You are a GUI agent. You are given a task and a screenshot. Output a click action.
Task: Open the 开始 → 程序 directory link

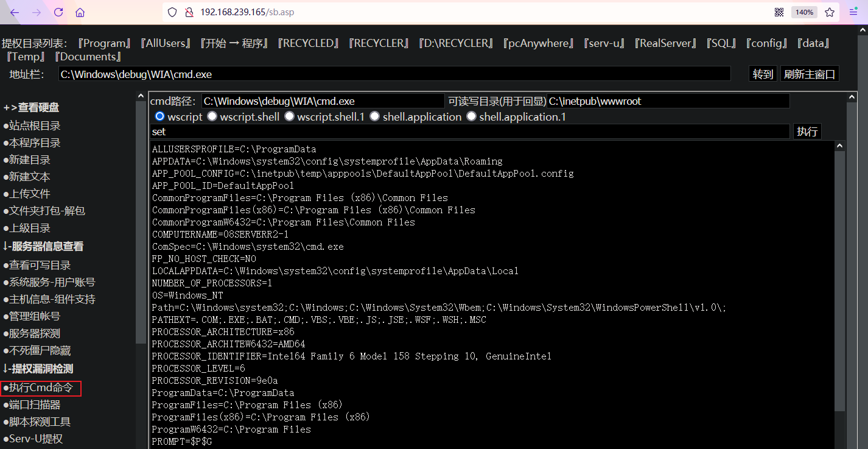point(234,43)
